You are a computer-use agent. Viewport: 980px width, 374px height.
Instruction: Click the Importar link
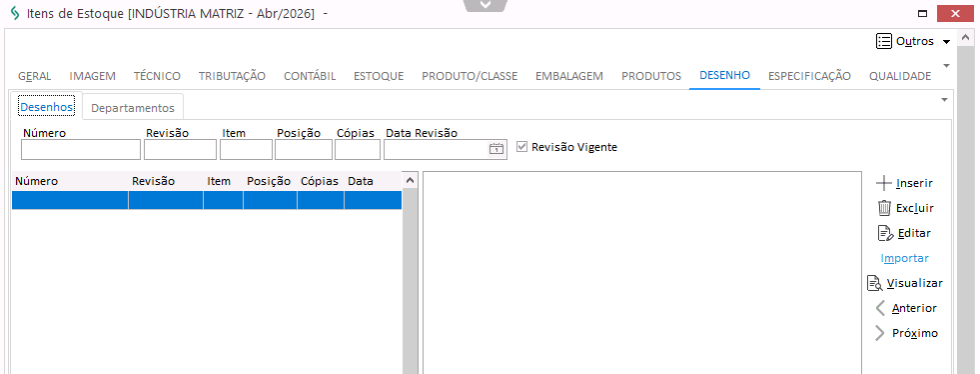click(x=904, y=258)
